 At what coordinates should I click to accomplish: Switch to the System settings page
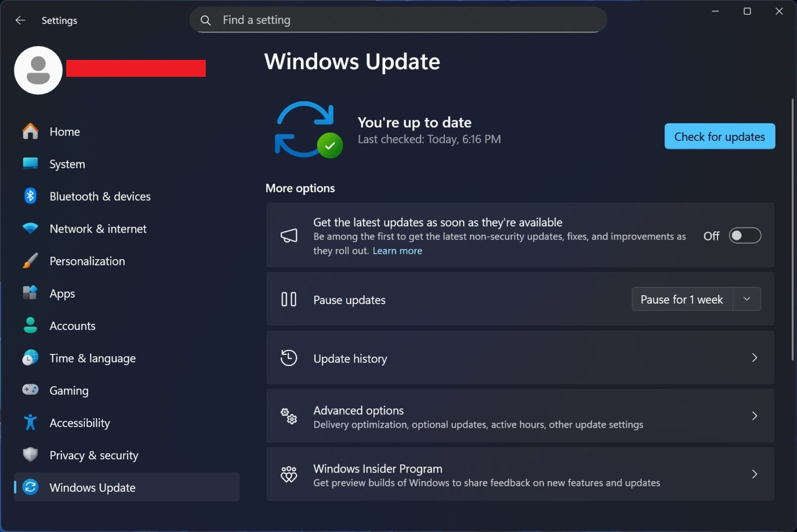click(67, 164)
